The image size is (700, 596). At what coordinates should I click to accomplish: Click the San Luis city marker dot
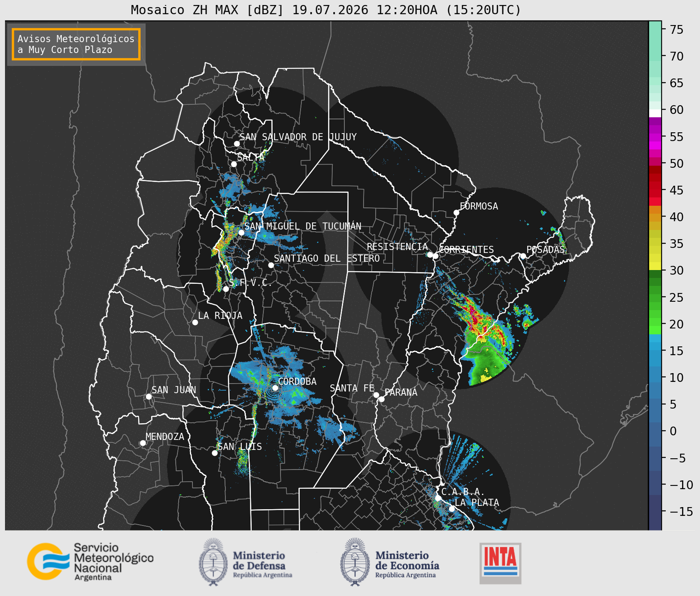(215, 453)
